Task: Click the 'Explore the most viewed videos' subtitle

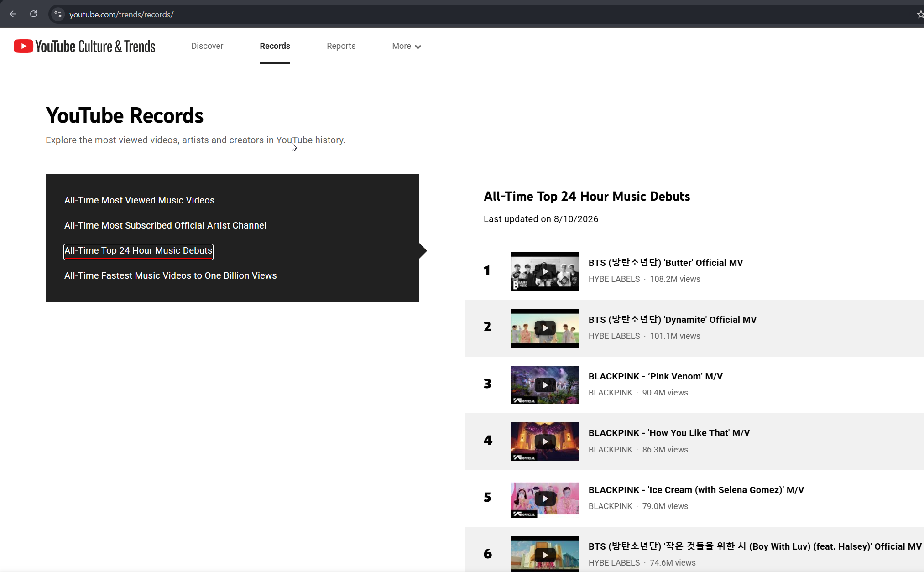Action: tap(195, 140)
